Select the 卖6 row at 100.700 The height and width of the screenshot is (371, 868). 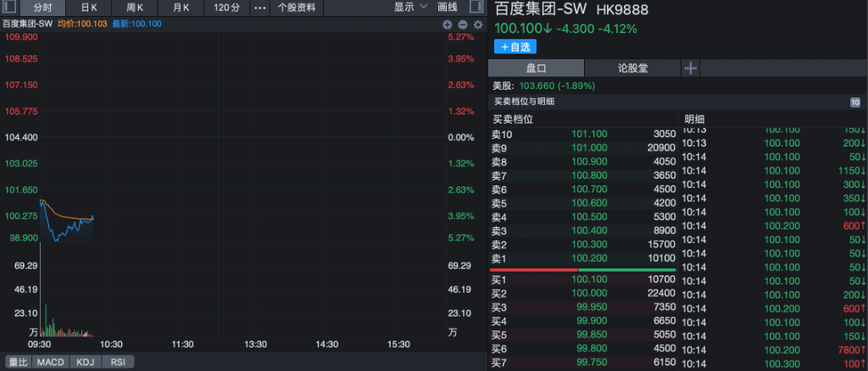tap(583, 189)
